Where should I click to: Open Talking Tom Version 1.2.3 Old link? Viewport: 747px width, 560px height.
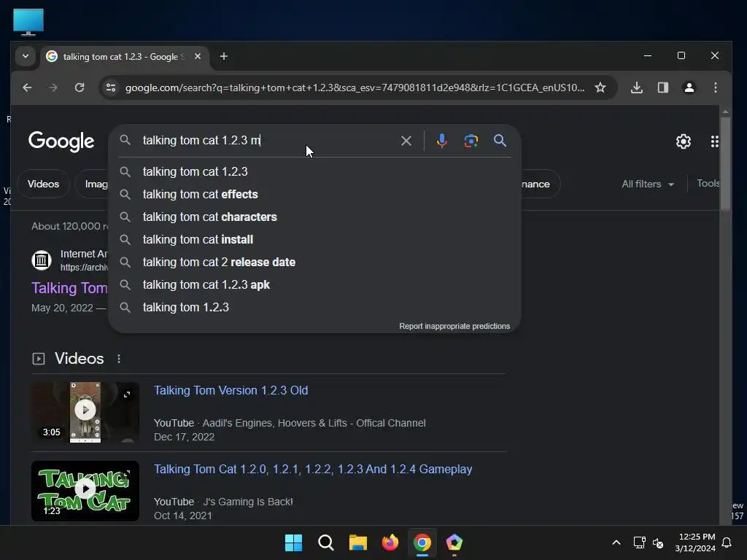point(231,391)
